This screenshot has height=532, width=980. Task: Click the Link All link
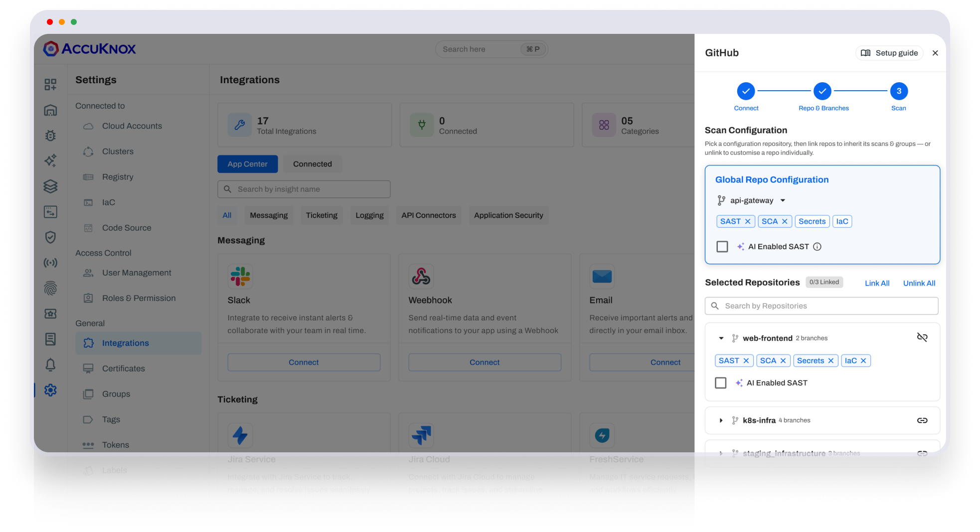877,283
